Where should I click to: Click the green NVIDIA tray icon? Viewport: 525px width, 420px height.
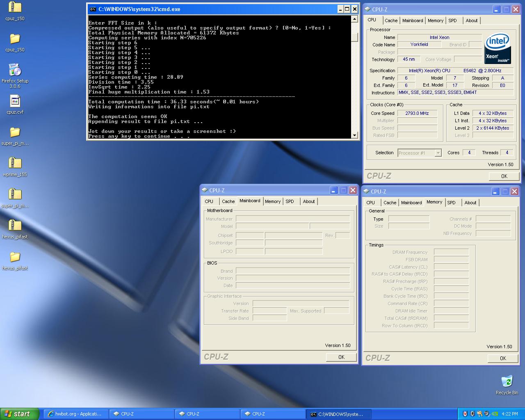click(494, 414)
